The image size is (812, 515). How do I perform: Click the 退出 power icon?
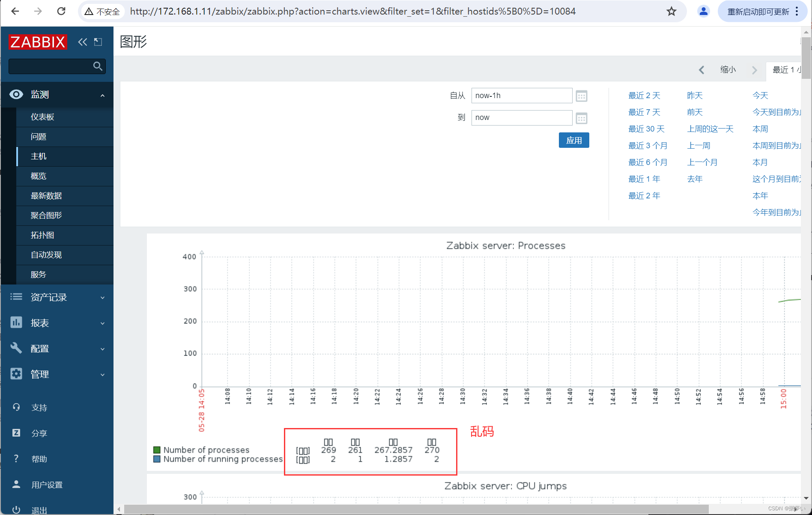[x=16, y=509]
